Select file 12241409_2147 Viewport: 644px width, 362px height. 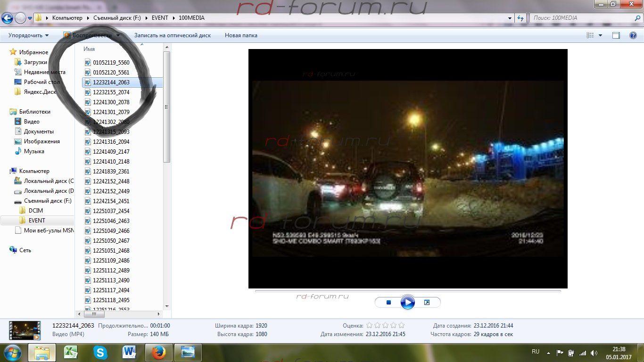click(111, 151)
